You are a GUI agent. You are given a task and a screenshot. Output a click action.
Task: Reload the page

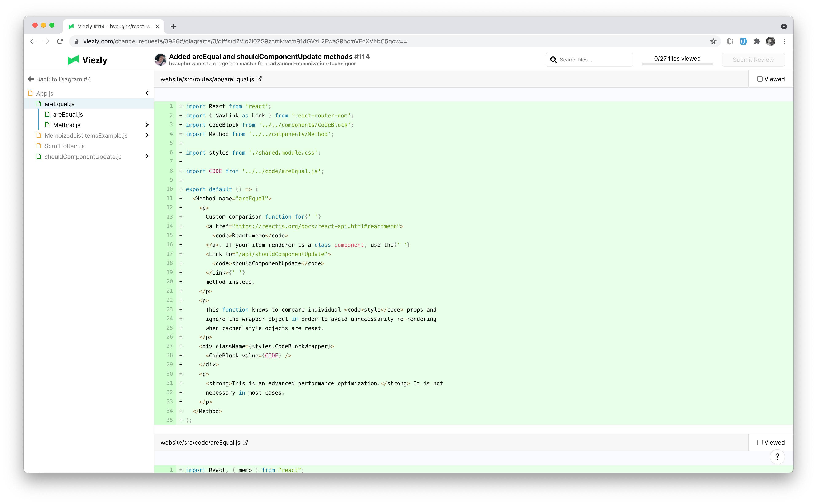click(60, 41)
